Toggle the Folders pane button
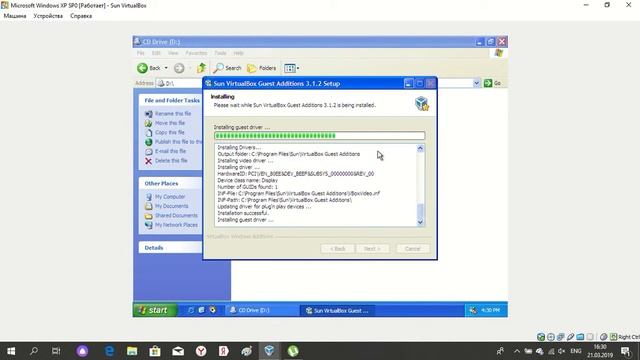 coord(262,68)
